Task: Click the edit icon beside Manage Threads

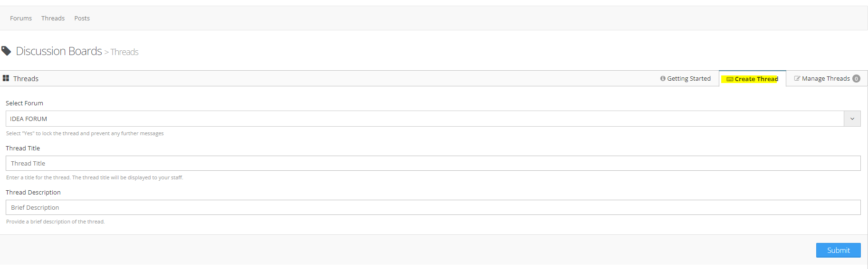Action: [x=797, y=79]
